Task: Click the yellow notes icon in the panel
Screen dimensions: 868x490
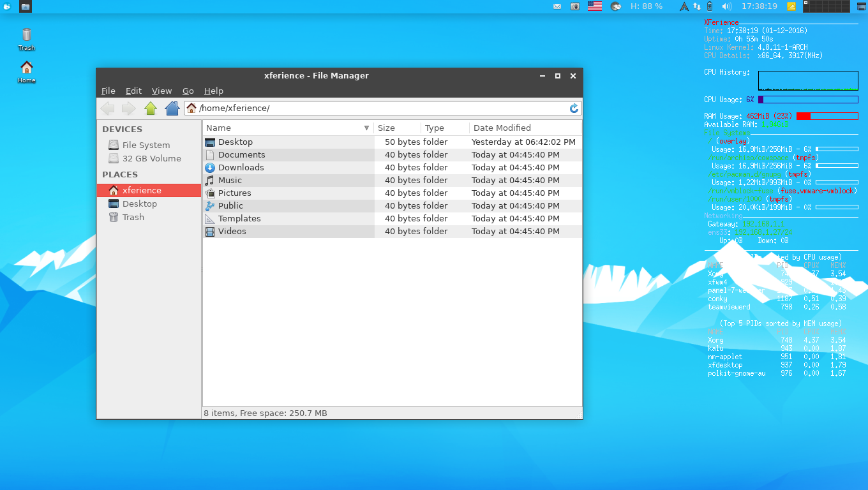Action: (792, 6)
